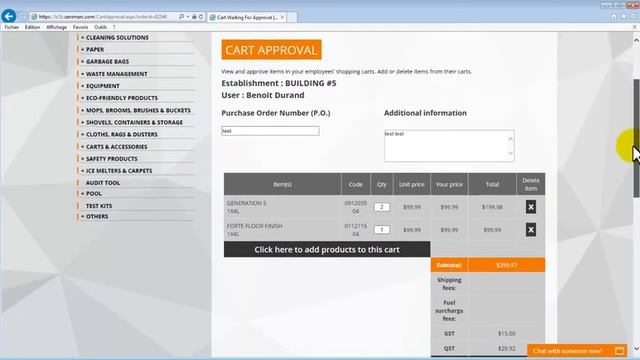
Task: Open the Fichier menu
Action: click(x=11, y=27)
